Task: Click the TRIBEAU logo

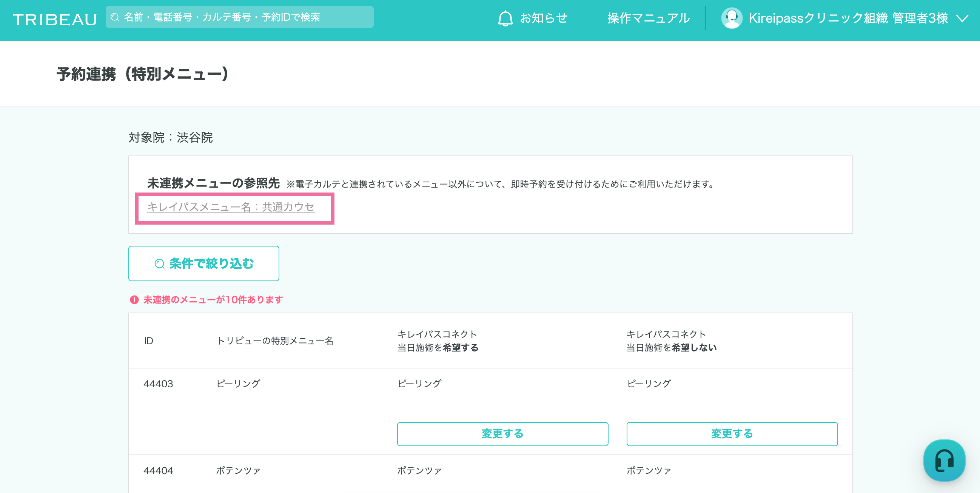Action: coord(55,19)
